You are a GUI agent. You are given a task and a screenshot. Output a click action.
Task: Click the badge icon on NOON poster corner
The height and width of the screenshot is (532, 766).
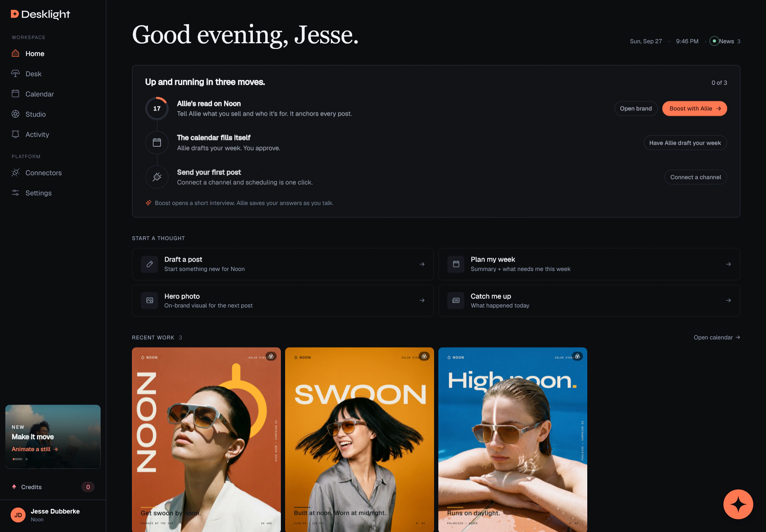coord(271,356)
